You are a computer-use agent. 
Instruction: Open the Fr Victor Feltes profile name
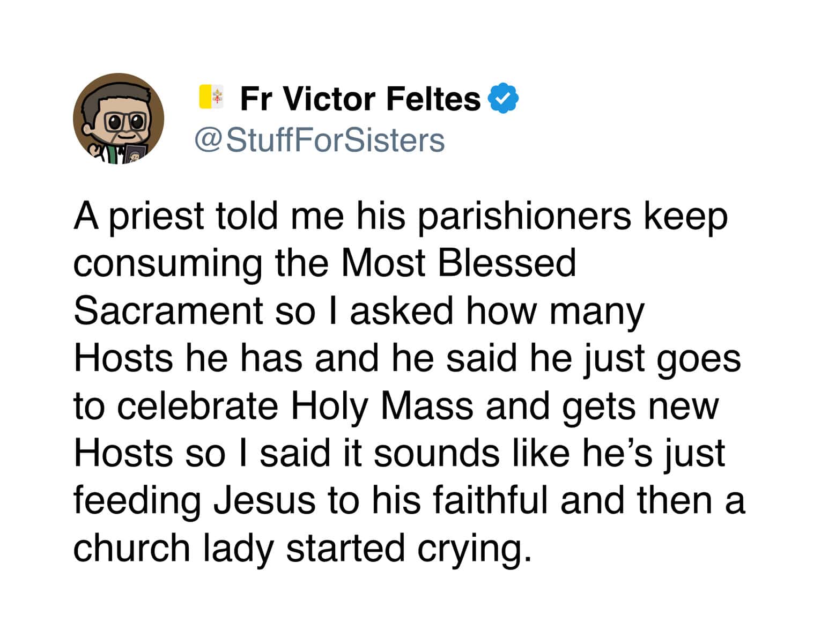pos(360,99)
